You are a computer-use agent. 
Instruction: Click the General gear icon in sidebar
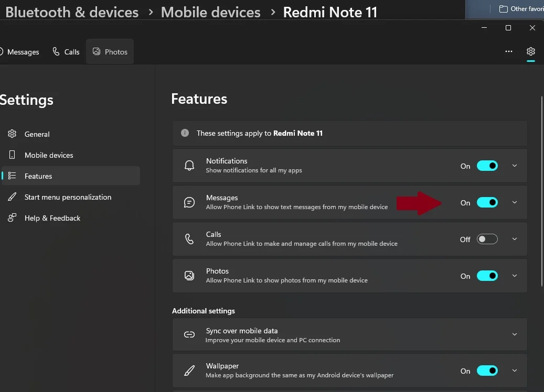pos(12,134)
